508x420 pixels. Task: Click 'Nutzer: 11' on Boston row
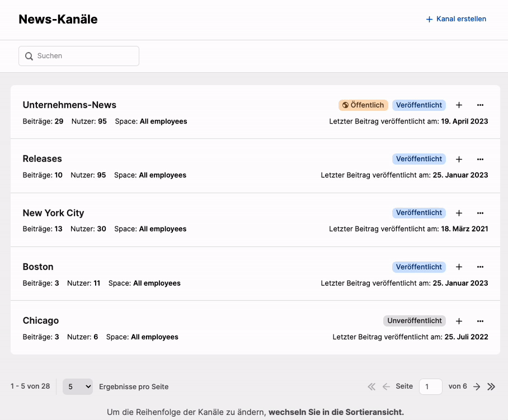[x=83, y=284]
